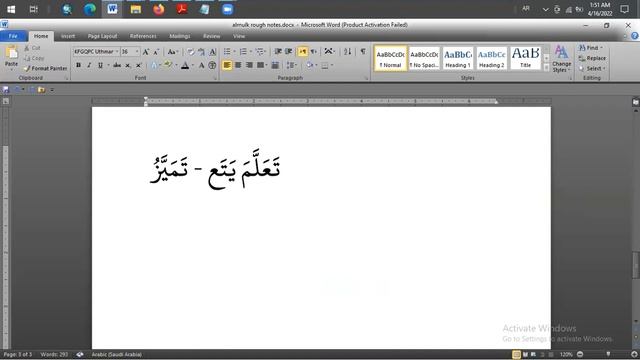The height and width of the screenshot is (360, 640).
Task: Launch Zoom from the taskbar
Action: click(227, 9)
